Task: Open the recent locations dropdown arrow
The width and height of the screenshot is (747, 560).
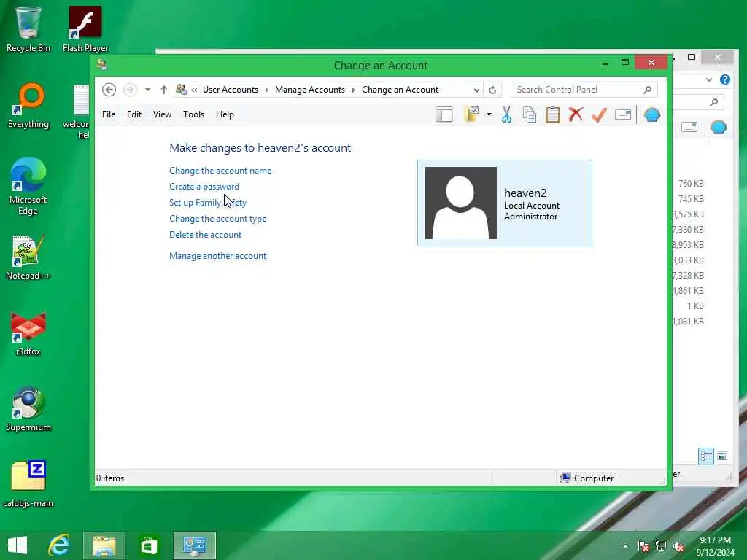Action: (x=147, y=90)
